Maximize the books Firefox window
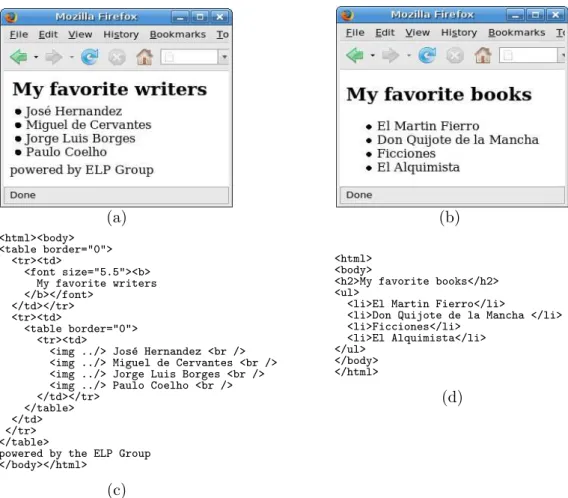This screenshot has height=498, width=568. pyautogui.click(x=535, y=15)
